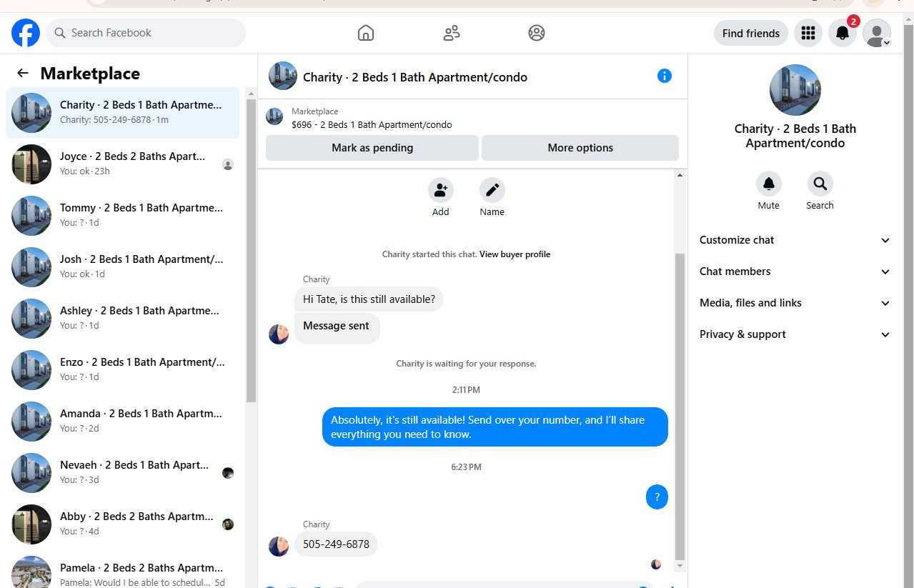Click the chat messages scrollbar
Image resolution: width=914 pixels, height=588 pixels.
680,405
